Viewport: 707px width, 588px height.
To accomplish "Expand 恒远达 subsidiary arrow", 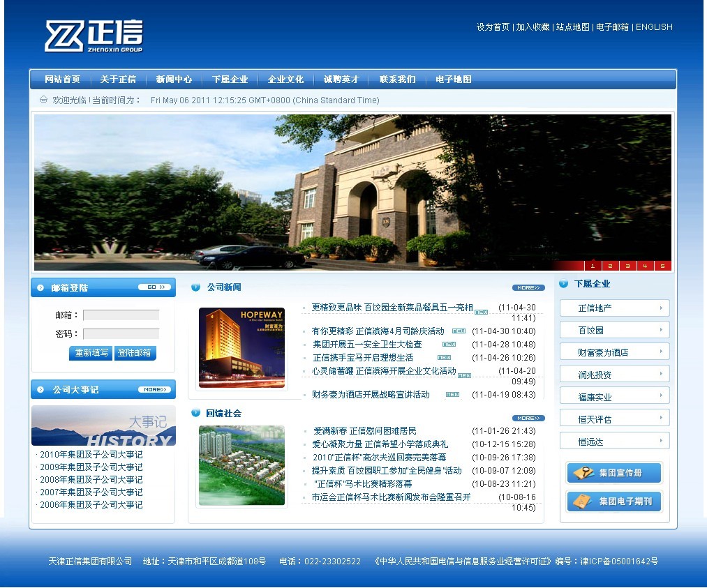I will pos(661,440).
